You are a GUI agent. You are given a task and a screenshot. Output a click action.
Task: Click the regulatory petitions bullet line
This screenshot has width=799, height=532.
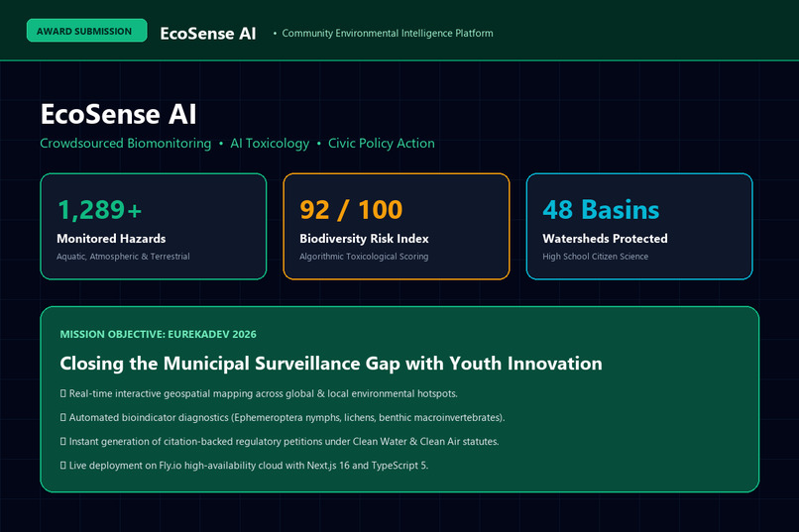[x=280, y=442]
